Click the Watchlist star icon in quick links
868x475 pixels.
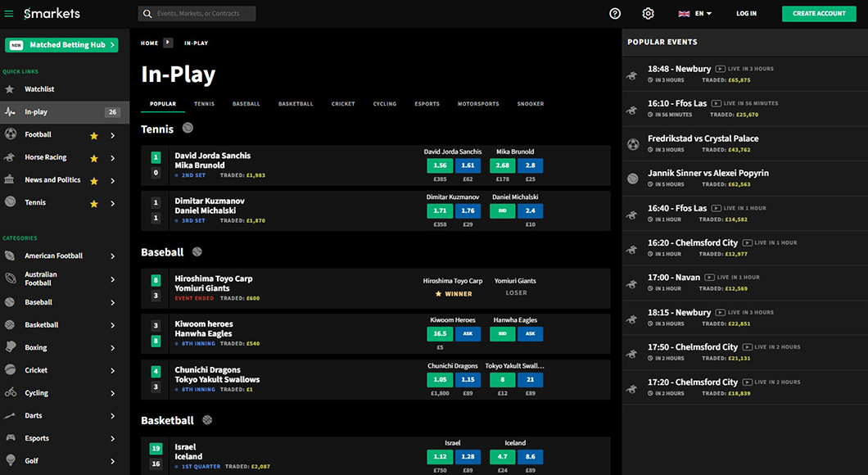(x=9, y=89)
